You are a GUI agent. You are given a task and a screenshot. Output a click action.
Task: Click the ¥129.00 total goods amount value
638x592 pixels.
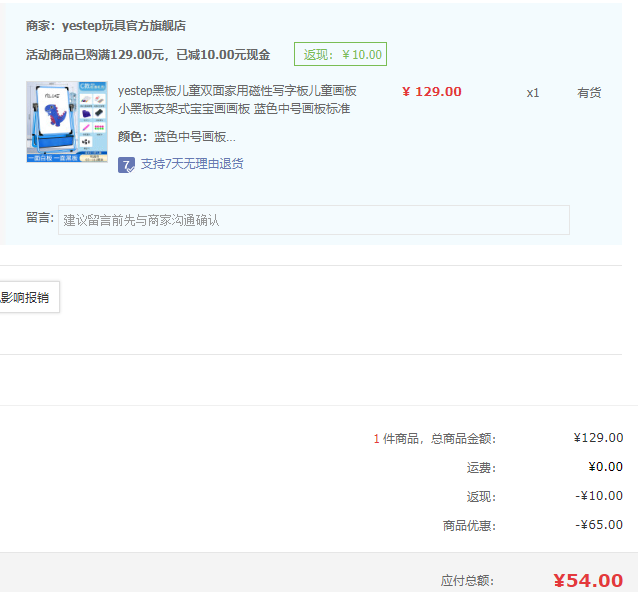click(x=598, y=438)
